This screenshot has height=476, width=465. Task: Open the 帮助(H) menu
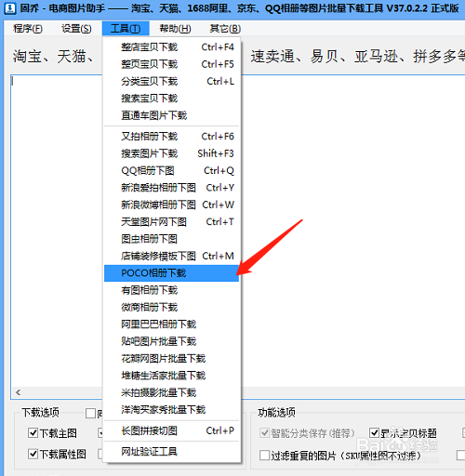[x=175, y=29]
